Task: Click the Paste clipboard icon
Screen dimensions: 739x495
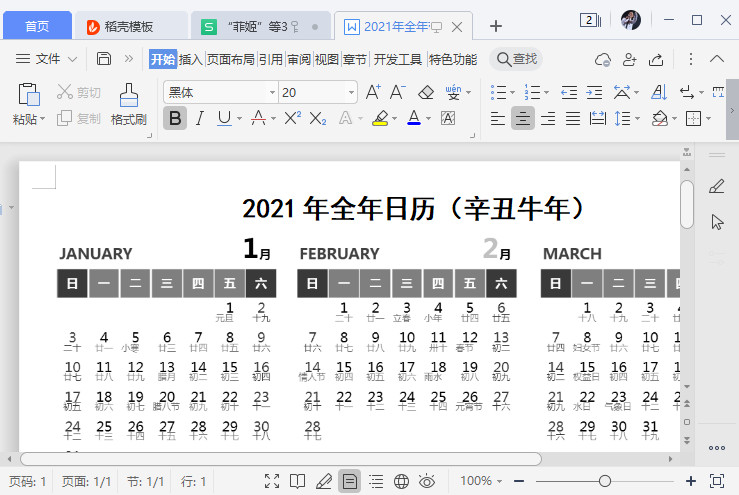Action: pyautogui.click(x=29, y=94)
